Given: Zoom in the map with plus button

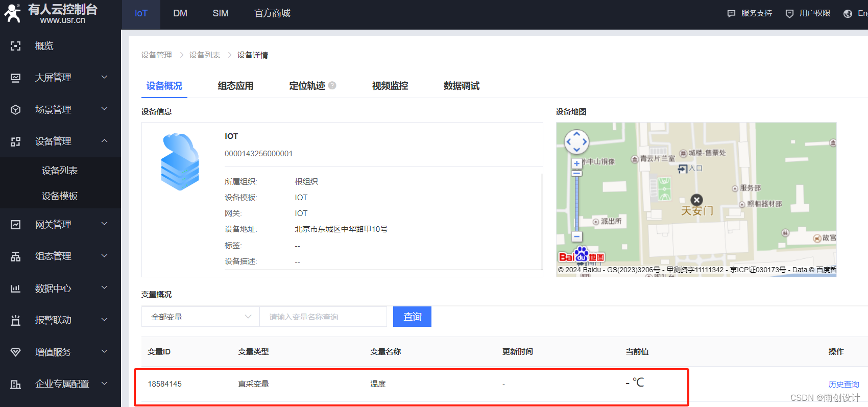Looking at the screenshot, I should point(576,163).
